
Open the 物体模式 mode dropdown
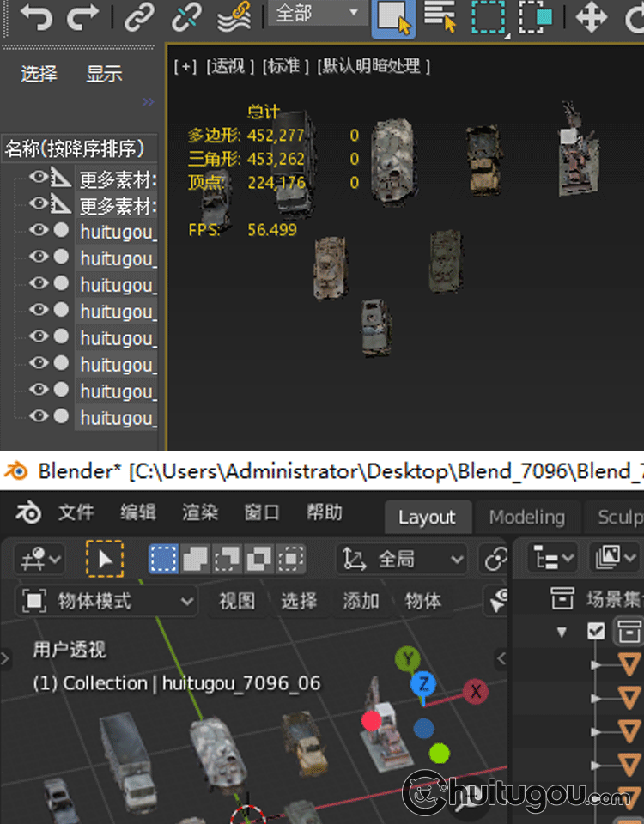[x=107, y=601]
